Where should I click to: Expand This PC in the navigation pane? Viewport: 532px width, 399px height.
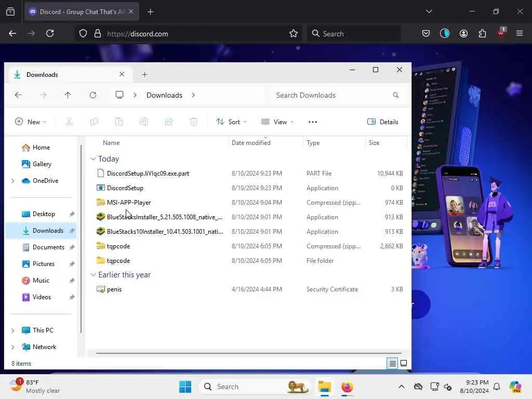click(x=13, y=330)
